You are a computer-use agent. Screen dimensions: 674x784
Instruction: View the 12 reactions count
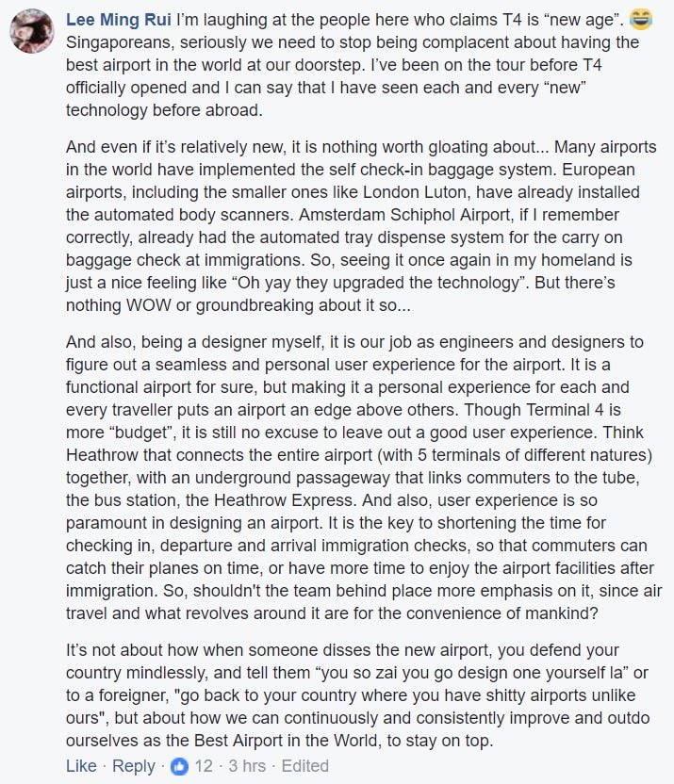coord(204,766)
